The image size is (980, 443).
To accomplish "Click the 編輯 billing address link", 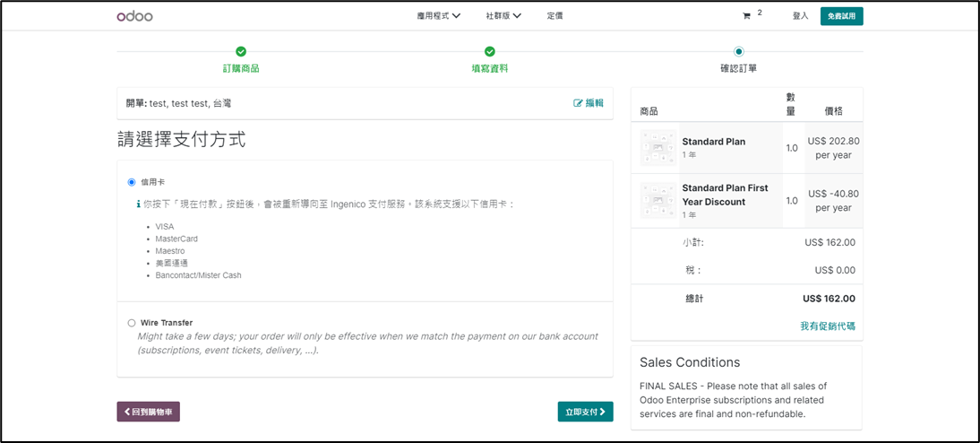I will pyautogui.click(x=589, y=103).
